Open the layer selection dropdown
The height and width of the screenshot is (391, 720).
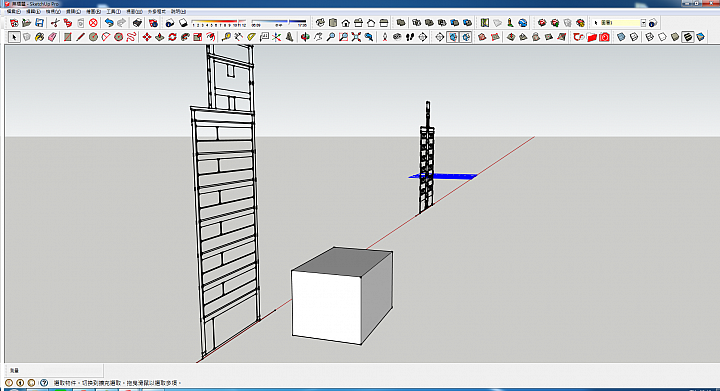click(643, 22)
